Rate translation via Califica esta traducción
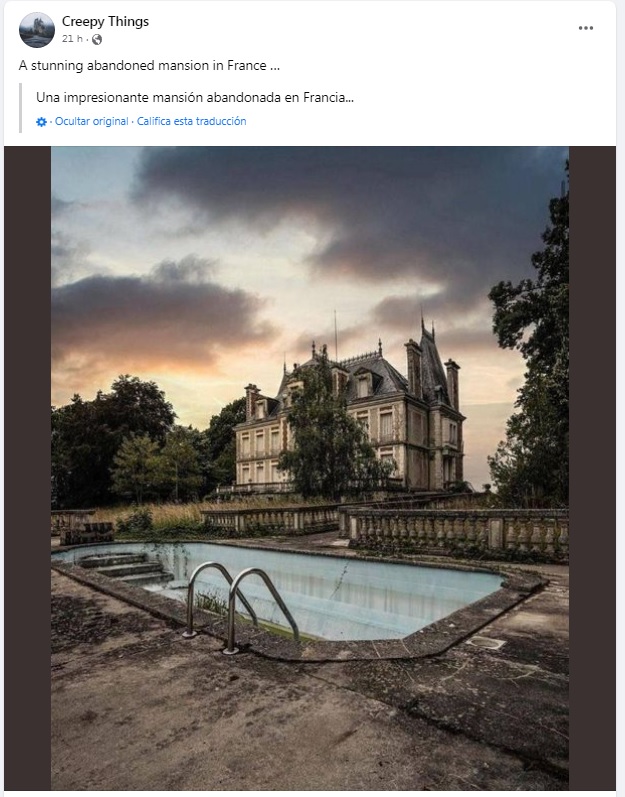Screen dimensions: 625x797 click(x=191, y=121)
